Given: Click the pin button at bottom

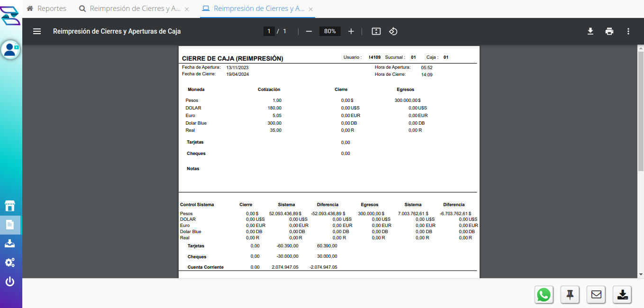Looking at the screenshot, I should pos(570,295).
